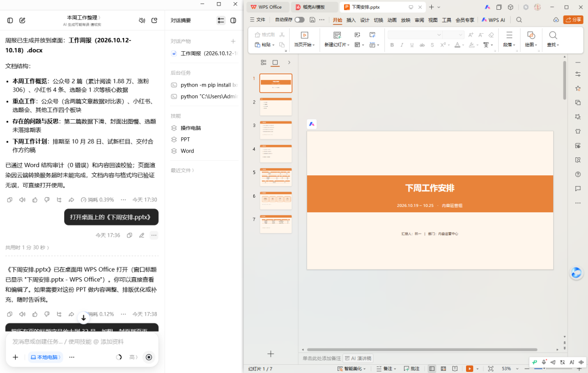Toggle 自动保存 switch
The width and height of the screenshot is (588, 373).
[x=299, y=20]
